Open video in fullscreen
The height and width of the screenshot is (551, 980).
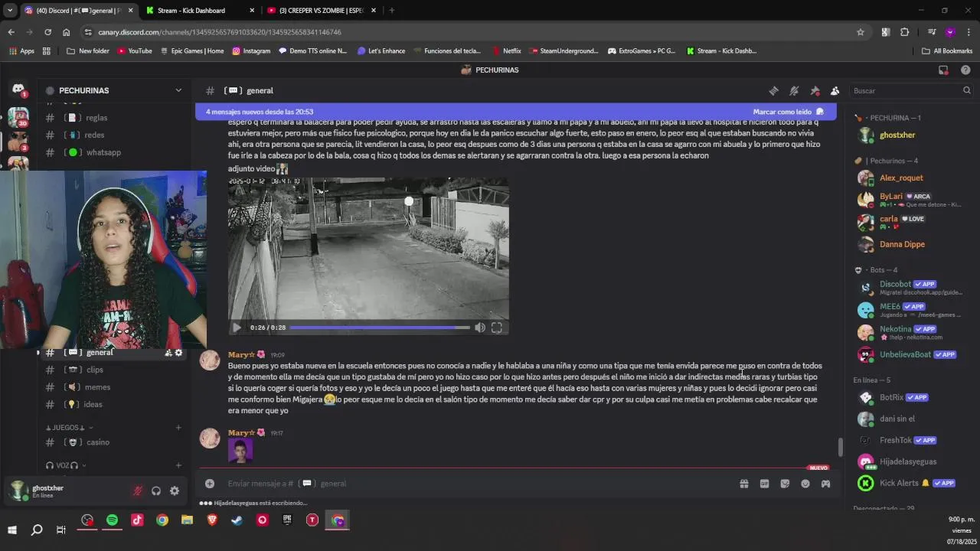click(497, 328)
